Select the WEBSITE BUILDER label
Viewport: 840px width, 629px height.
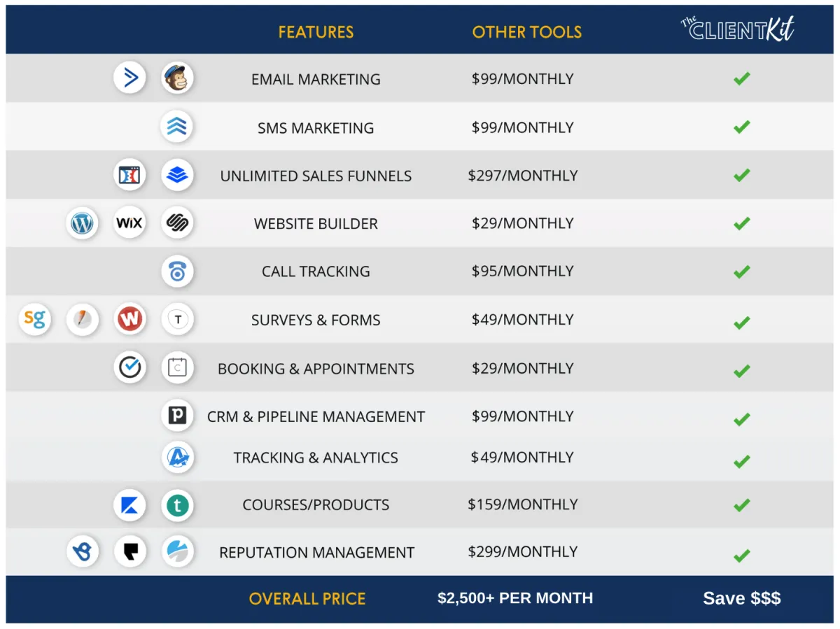click(316, 224)
